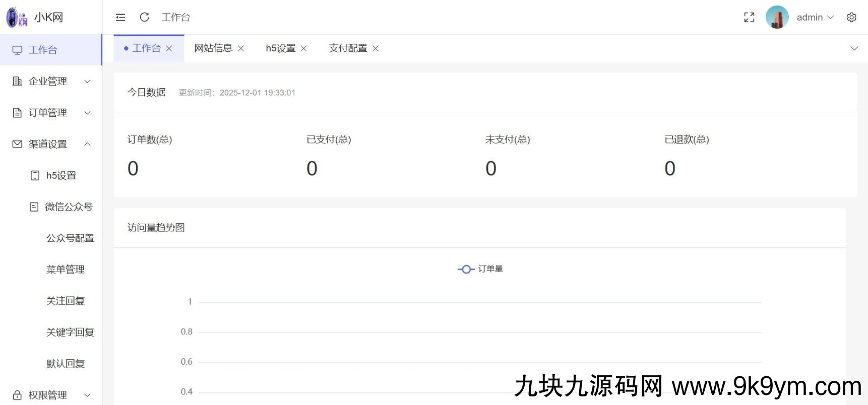The image size is (868, 405).
Task: Enter fullscreen mode via the fullscreen icon
Action: tap(750, 17)
